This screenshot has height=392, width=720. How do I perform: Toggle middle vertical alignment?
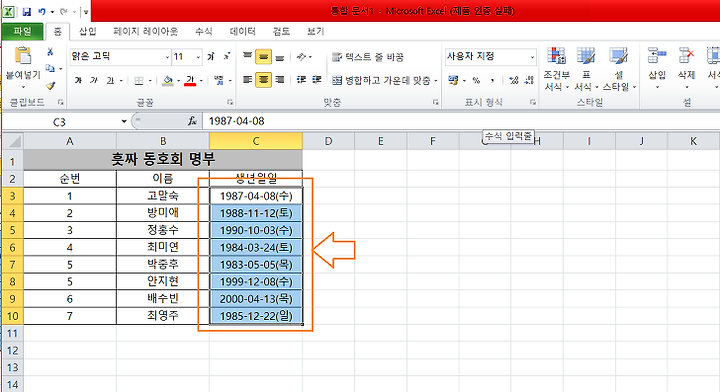pos(263,56)
